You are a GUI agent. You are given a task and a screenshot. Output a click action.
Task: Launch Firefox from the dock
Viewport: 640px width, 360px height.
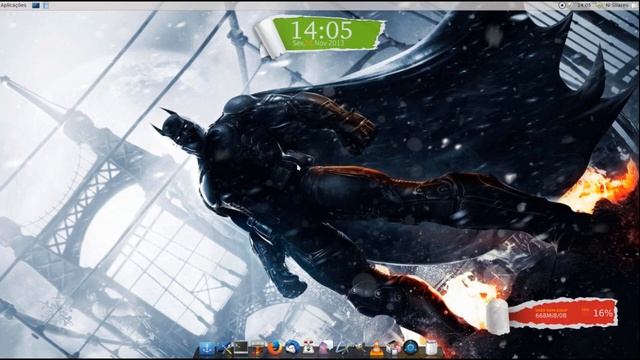[x=275, y=348]
